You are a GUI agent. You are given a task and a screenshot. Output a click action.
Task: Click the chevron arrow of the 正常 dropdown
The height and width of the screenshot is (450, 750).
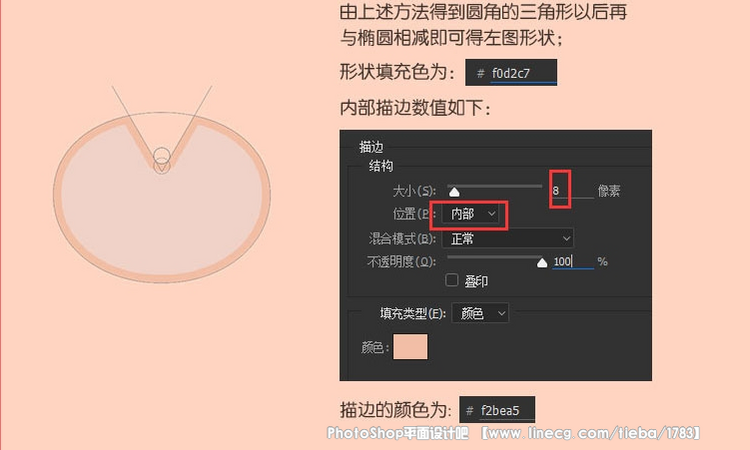566,238
